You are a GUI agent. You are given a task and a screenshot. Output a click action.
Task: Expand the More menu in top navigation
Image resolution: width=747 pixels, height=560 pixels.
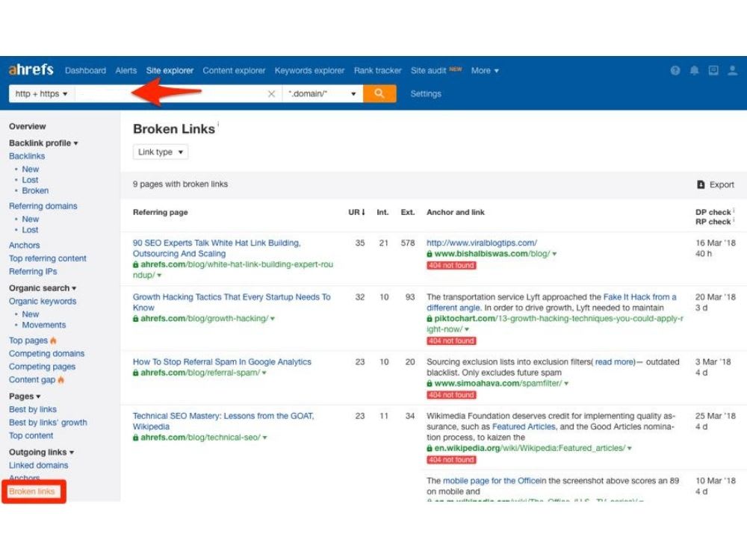(485, 70)
